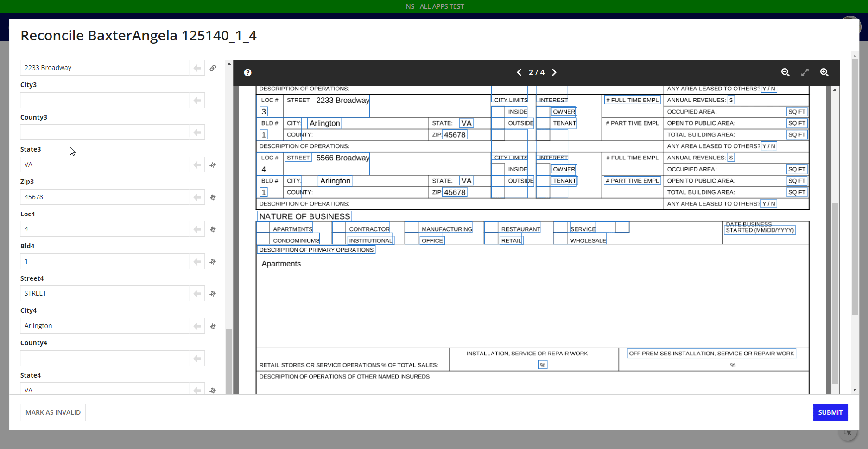Click locate icon beside Zip3 field

coord(213,197)
